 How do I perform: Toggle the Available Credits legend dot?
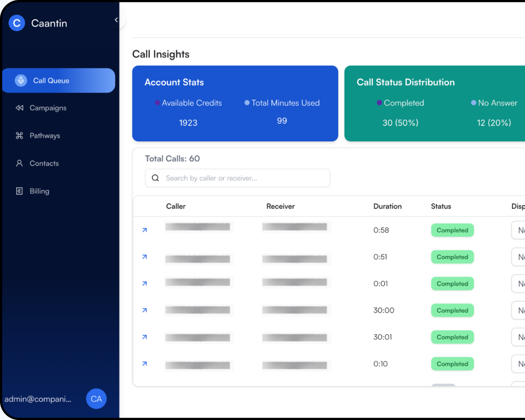157,103
